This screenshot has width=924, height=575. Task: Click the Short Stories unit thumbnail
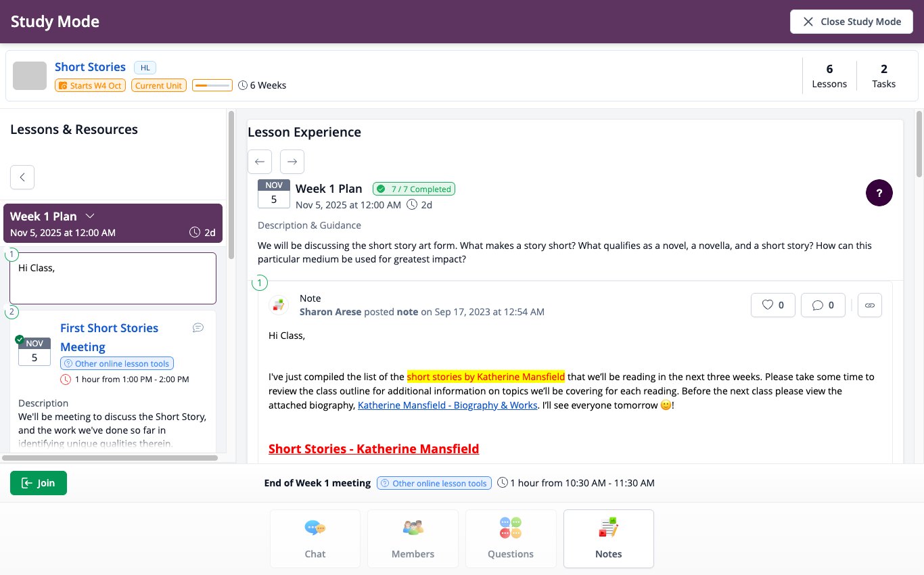point(30,76)
